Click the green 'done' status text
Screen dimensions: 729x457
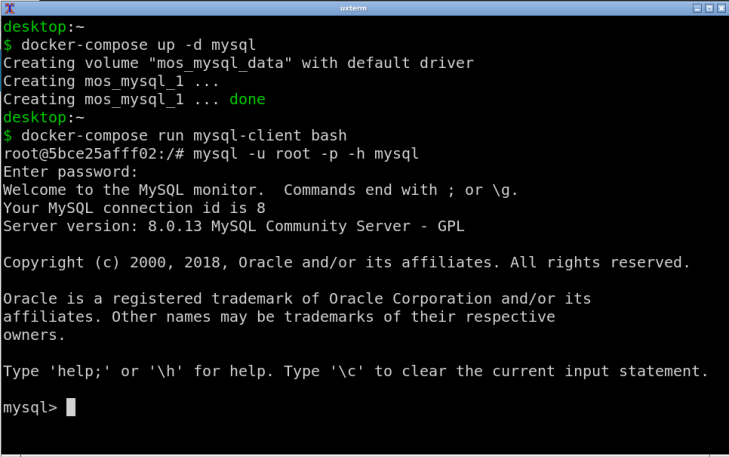[247, 99]
